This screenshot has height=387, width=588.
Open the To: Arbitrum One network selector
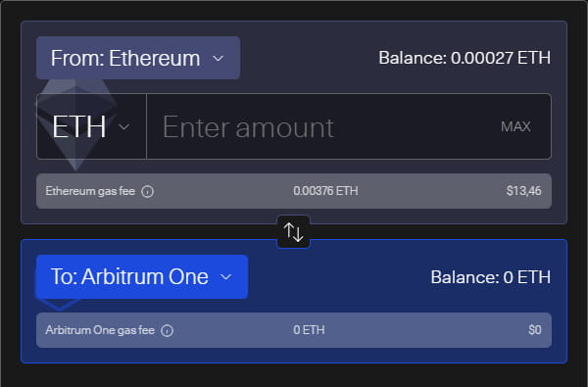click(x=142, y=276)
